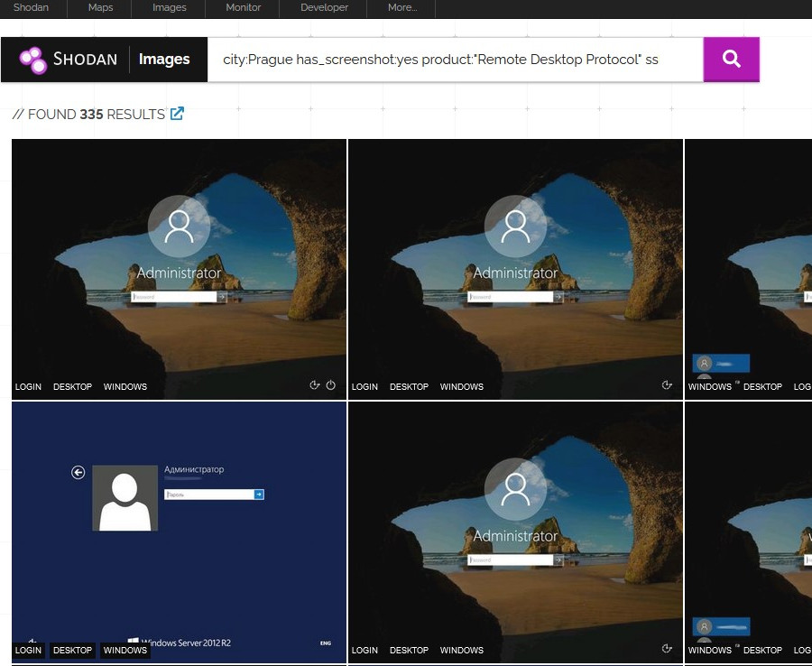
Task: Click the user avatar in second-row middle screenshot
Action: tap(515, 489)
